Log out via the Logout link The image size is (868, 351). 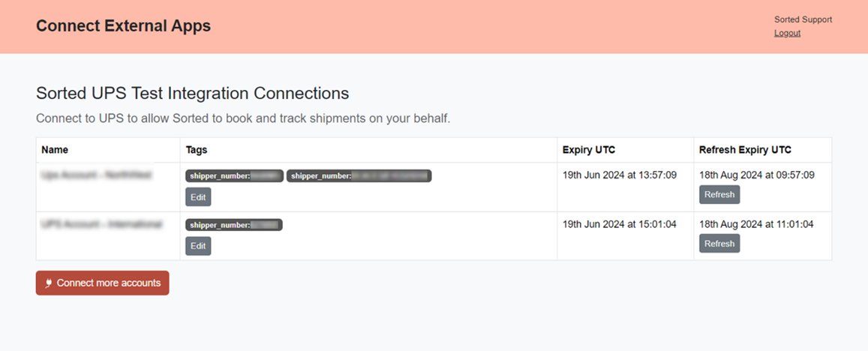pos(787,33)
